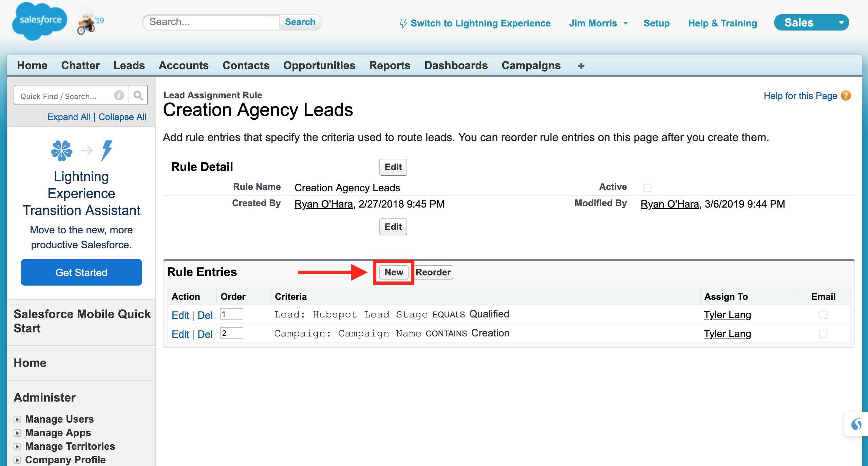Screen dimensions: 868x466
Task: Toggle the Active checkbox in Rule Detail
Action: 647,188
